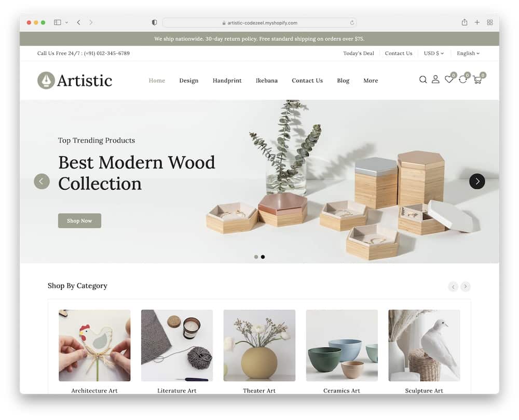Click the Shop By Category heading
This screenshot has height=420, width=519.
pyautogui.click(x=77, y=286)
